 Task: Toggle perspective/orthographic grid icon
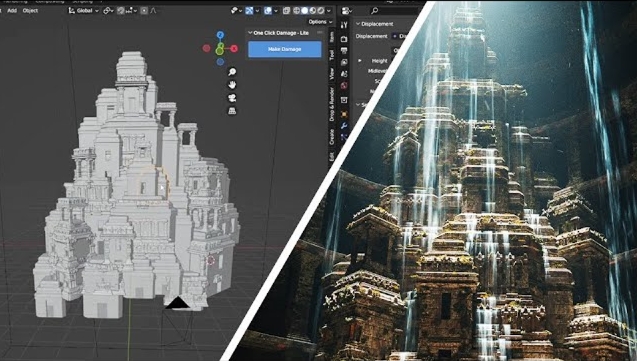pos(232,111)
